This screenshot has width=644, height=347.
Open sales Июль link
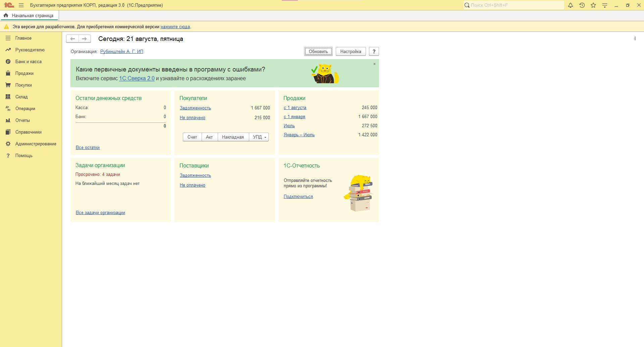(x=289, y=126)
